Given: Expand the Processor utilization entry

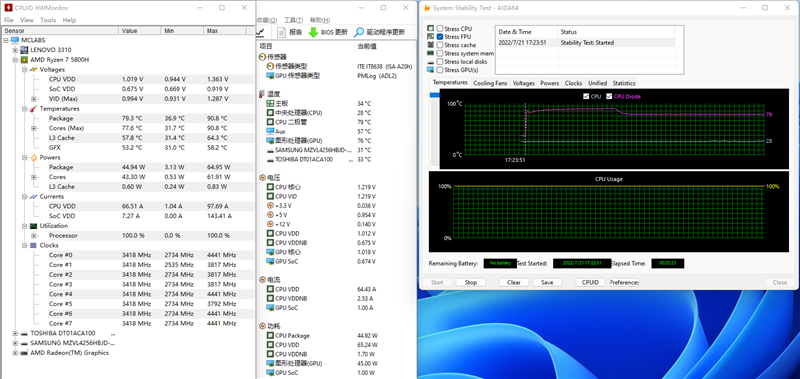Looking at the screenshot, I should pos(34,236).
